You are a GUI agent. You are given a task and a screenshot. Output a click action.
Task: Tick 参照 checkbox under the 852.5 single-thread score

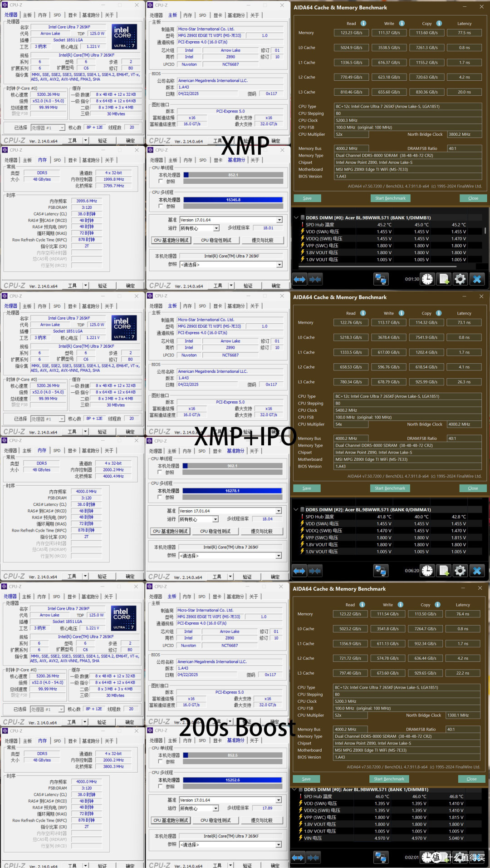160,761
